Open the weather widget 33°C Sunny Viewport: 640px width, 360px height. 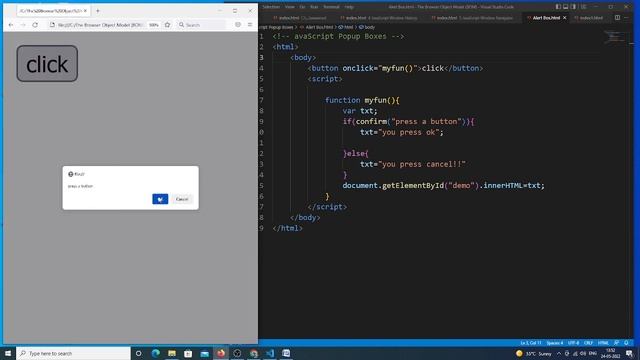point(533,353)
